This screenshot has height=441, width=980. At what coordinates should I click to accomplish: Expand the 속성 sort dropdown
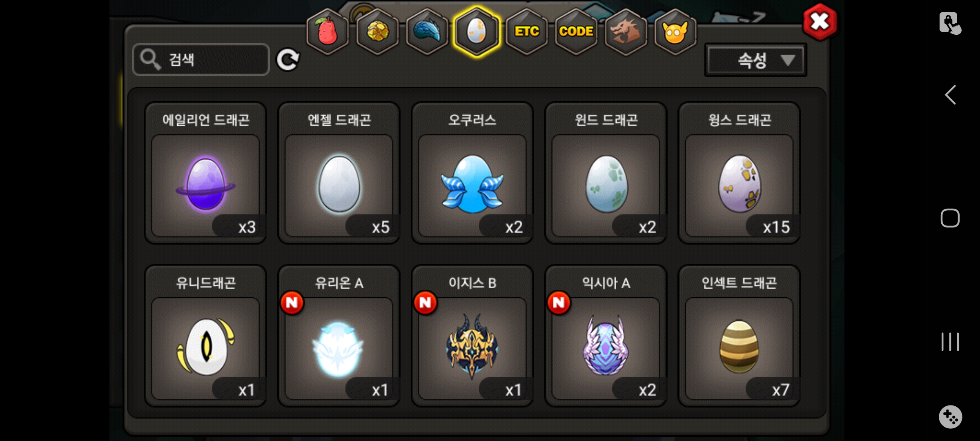756,60
